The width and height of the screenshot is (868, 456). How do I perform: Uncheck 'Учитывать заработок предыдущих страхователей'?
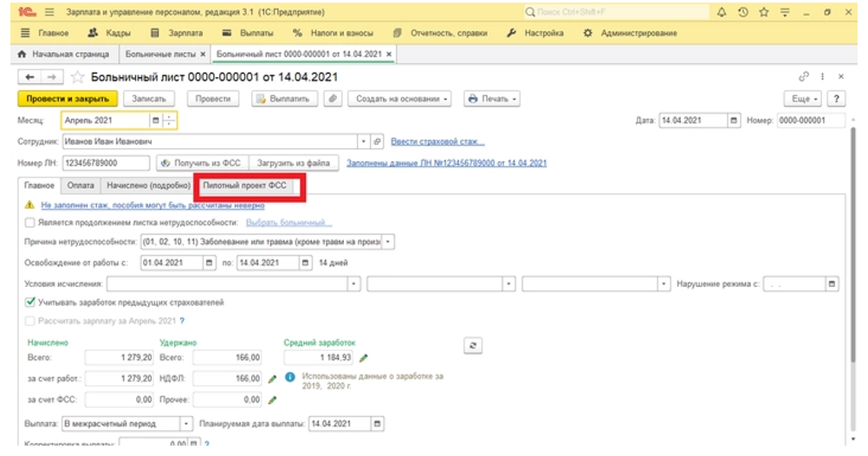[x=30, y=303]
